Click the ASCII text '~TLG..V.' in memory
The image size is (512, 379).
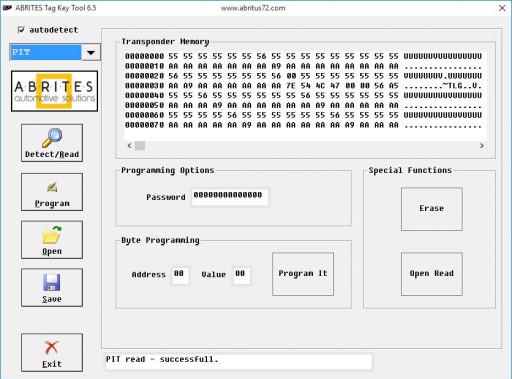[462, 86]
